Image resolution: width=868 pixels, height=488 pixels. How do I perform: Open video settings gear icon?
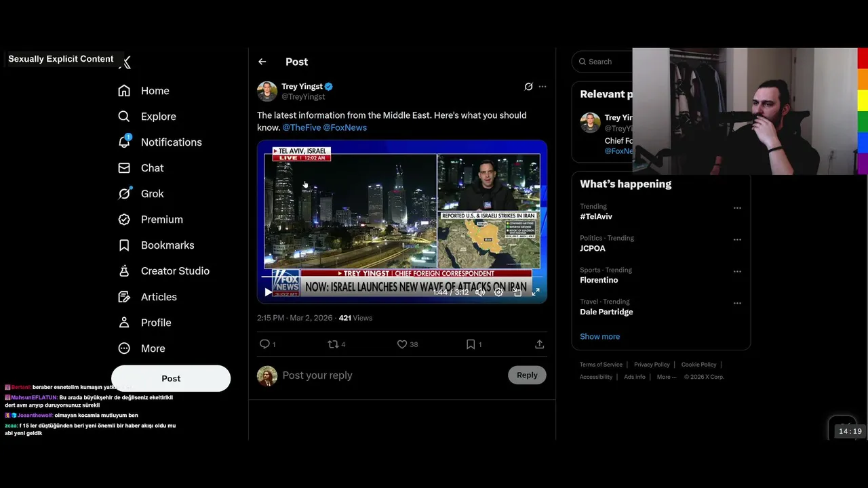pyautogui.click(x=498, y=292)
